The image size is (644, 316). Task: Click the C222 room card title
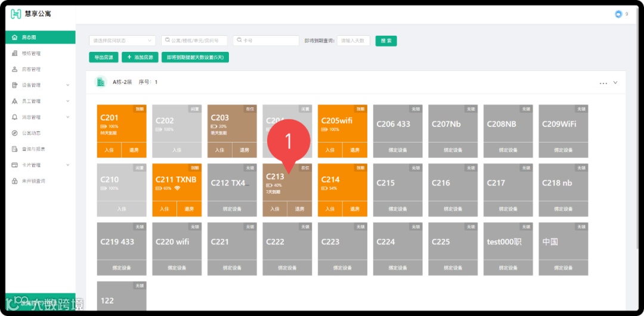pos(275,241)
